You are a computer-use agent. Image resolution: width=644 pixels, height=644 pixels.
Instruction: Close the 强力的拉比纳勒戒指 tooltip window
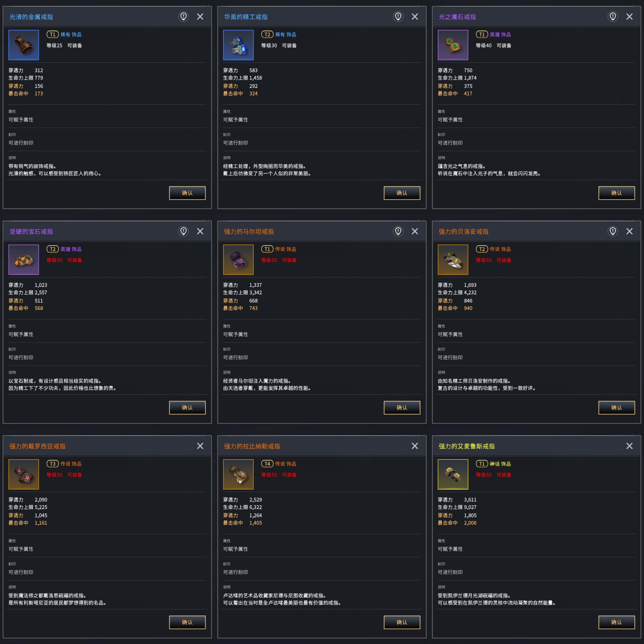click(x=415, y=446)
